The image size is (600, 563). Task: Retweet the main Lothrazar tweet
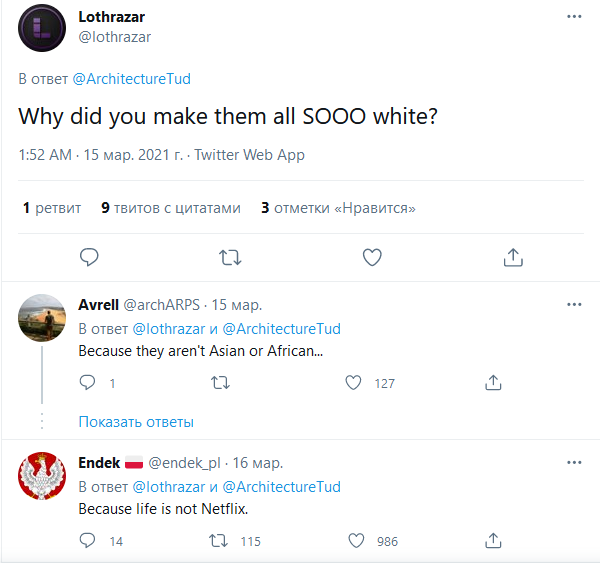coord(230,257)
